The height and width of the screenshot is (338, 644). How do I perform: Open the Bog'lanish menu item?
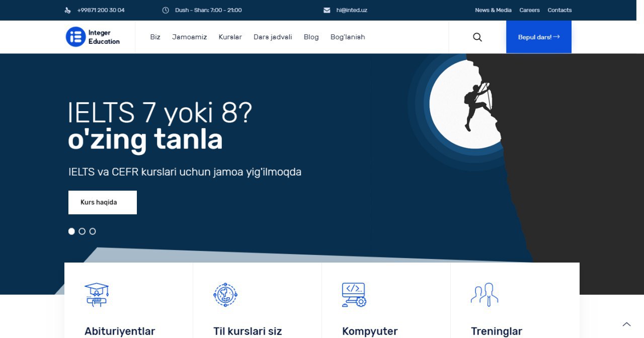tap(348, 37)
